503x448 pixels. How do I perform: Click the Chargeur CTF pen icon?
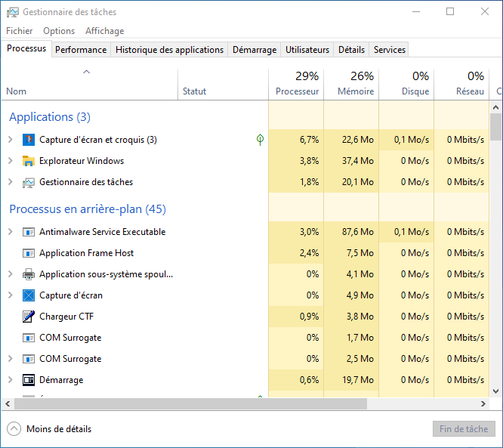[29, 317]
